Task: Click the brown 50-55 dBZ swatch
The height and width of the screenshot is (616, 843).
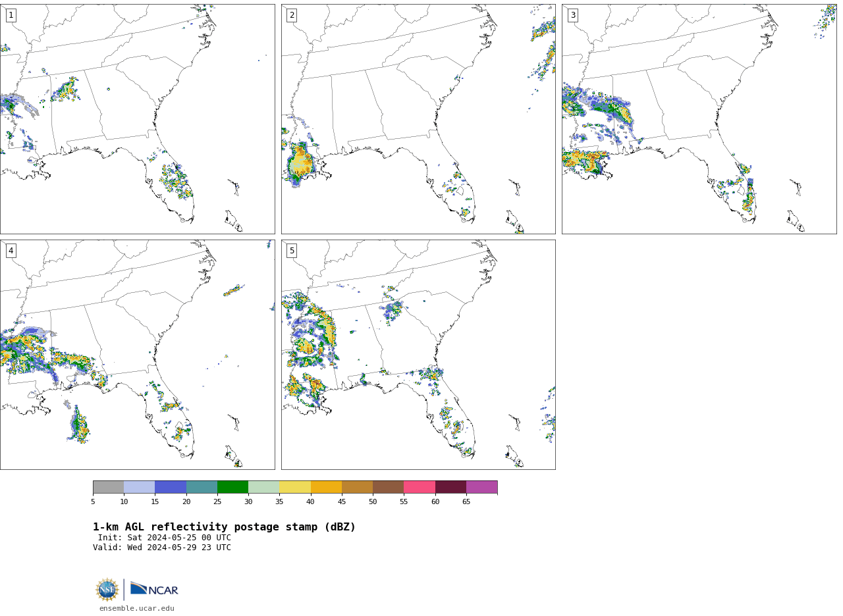Action: [388, 487]
